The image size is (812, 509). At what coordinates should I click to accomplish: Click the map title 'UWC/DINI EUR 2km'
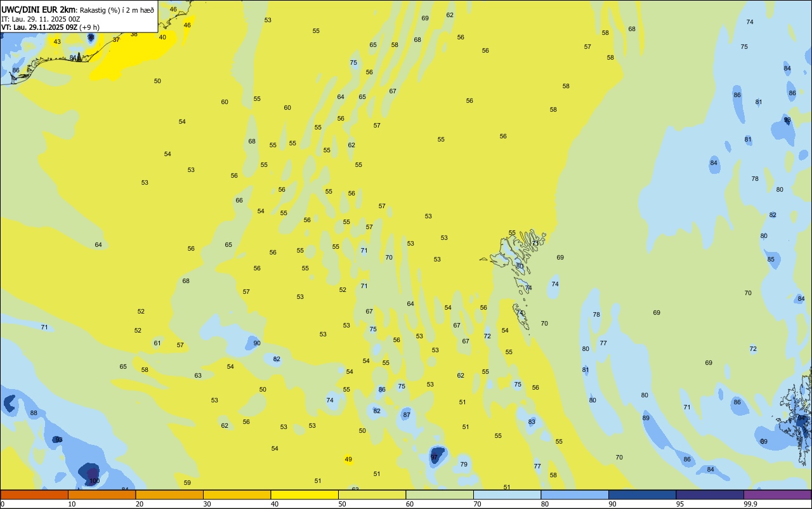[x=39, y=10]
